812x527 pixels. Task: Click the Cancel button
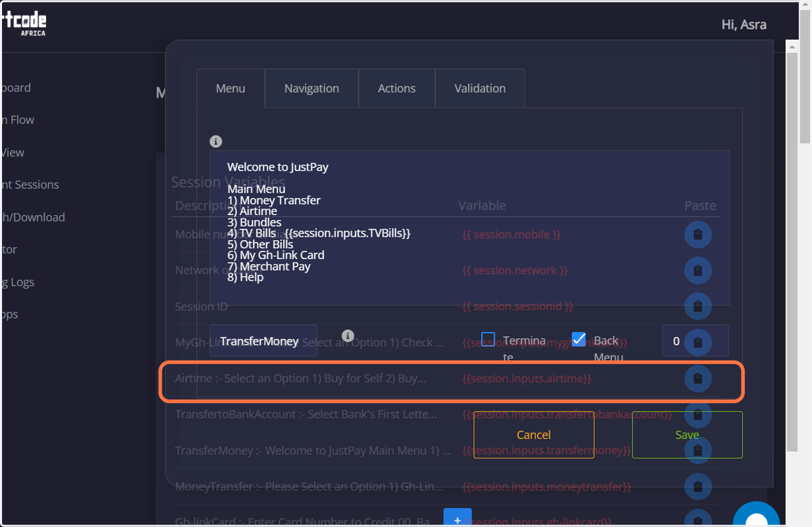534,435
